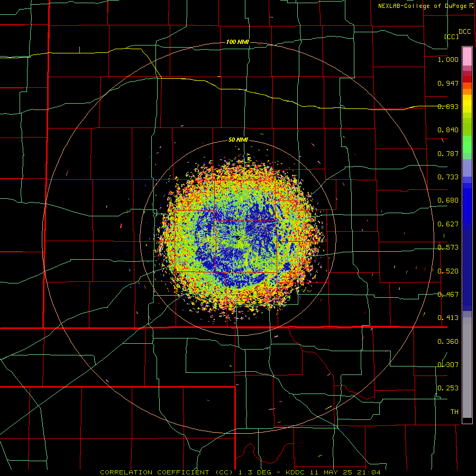Click the 0.307 legend value
Image resolution: width=476 pixels, height=476 pixels.
click(448, 365)
